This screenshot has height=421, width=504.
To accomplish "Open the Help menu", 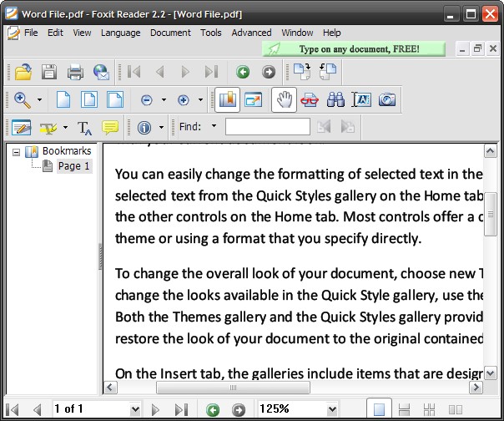I will [332, 33].
